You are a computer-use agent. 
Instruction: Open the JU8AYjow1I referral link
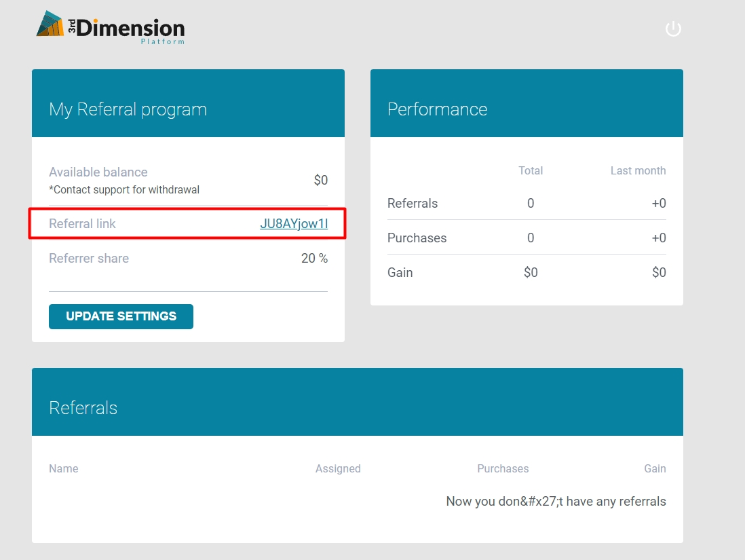pos(294,224)
